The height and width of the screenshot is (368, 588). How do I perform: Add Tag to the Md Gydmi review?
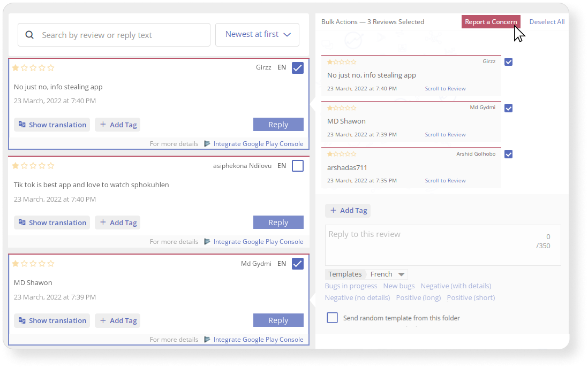pos(118,320)
